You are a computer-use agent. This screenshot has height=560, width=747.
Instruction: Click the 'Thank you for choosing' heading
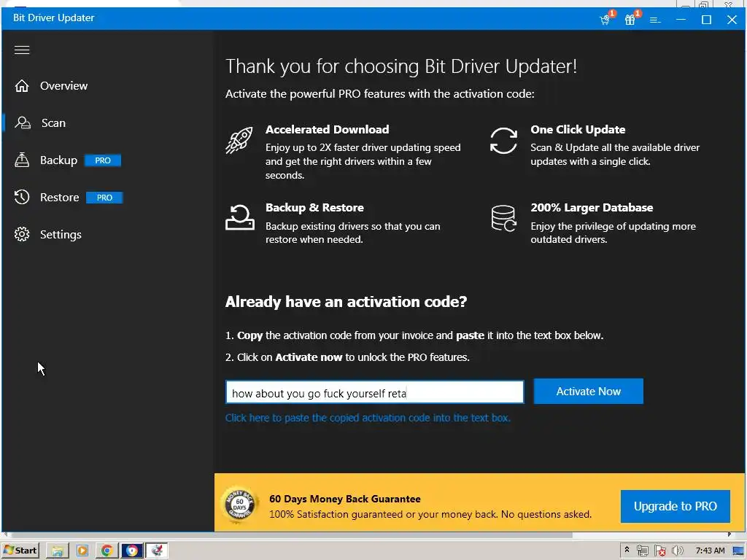(x=401, y=66)
